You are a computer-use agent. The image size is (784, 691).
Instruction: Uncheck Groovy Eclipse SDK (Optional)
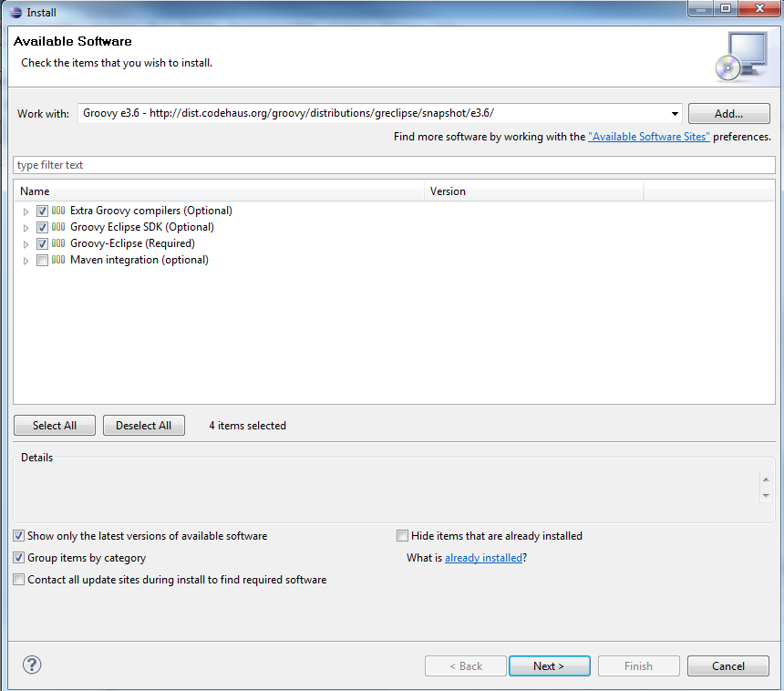(x=43, y=228)
